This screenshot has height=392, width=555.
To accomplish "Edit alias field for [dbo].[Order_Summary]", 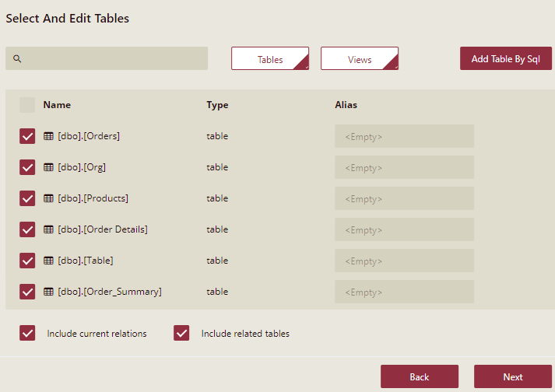I will pyautogui.click(x=404, y=292).
